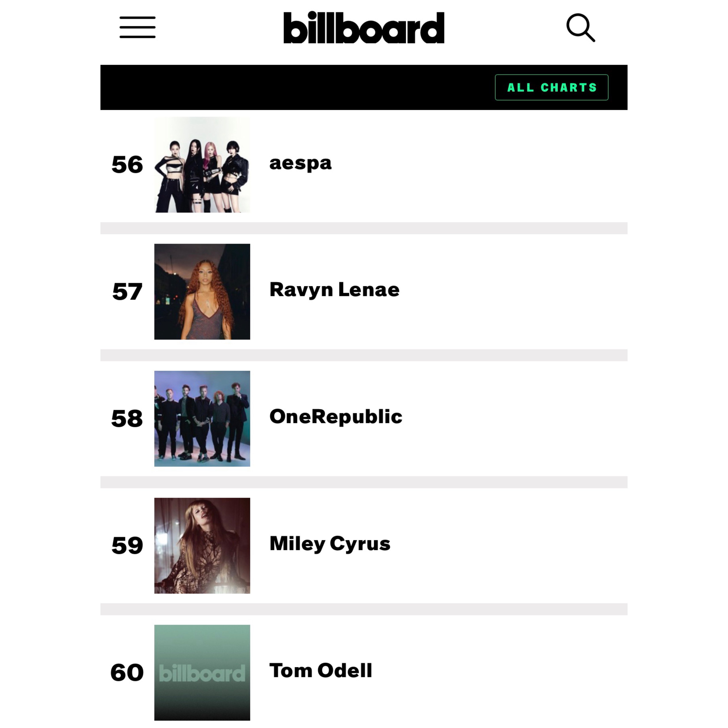Open the aespa artist link
Image resolution: width=728 pixels, height=728 pixels.
[x=300, y=163]
